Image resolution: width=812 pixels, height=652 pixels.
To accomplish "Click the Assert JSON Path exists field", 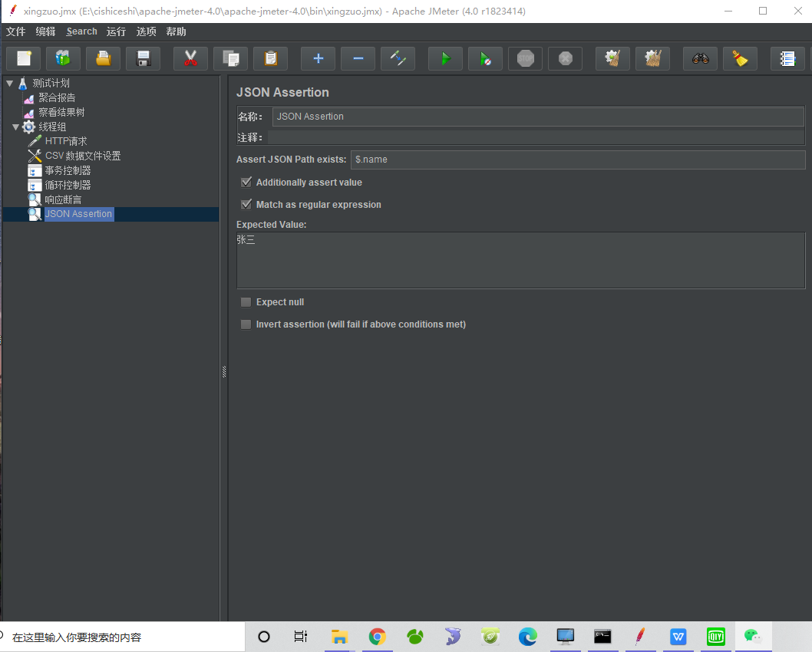I will 578,160.
